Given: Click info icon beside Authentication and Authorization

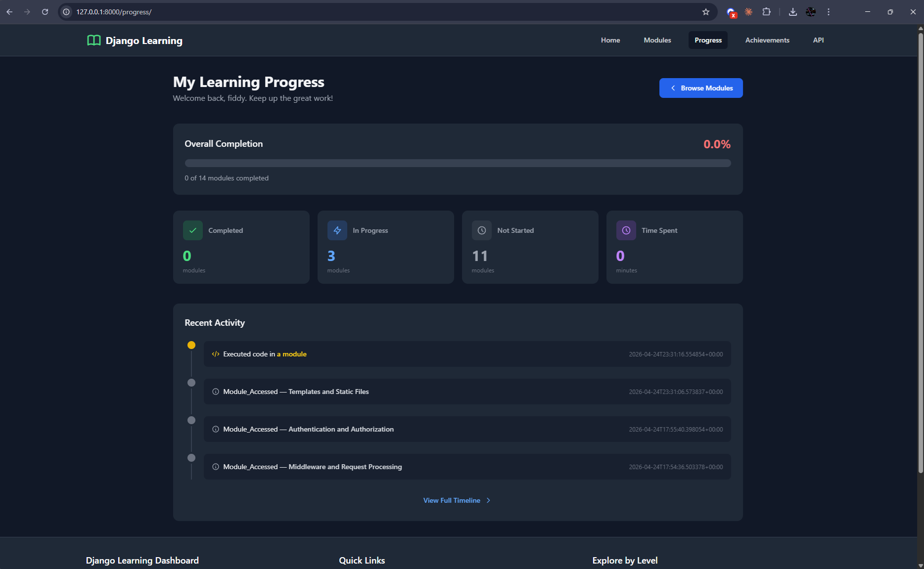Looking at the screenshot, I should coord(216,429).
